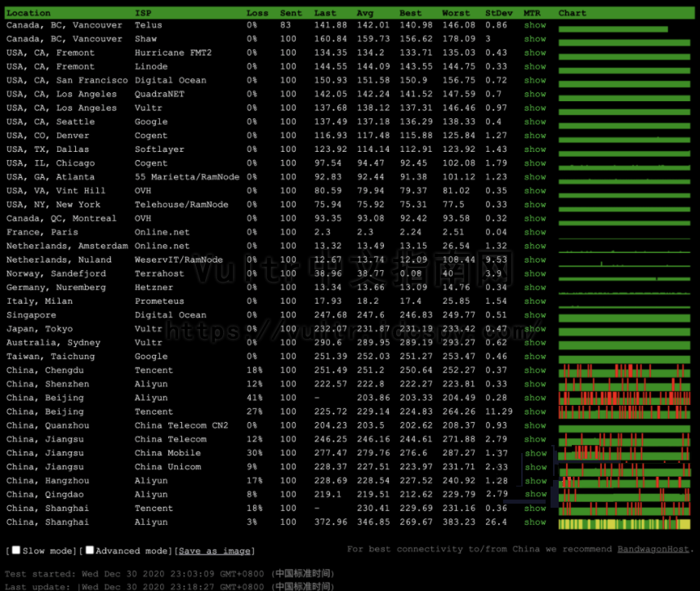Click the 'Location' column header
This screenshot has width=700, height=591.
click(x=29, y=13)
